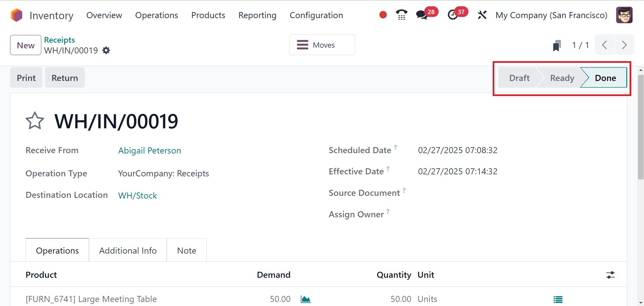This screenshot has width=644, height=306.
Task: Open the company switcher My Company (San Francisco)
Action: point(551,15)
